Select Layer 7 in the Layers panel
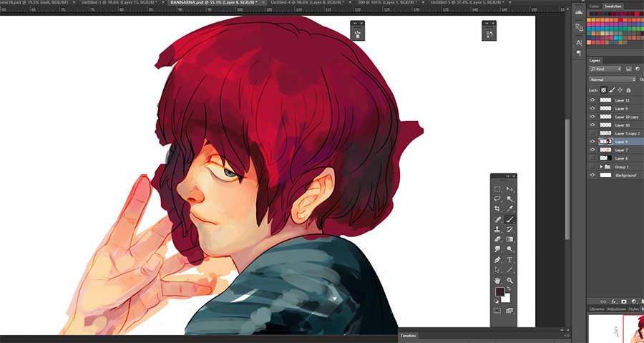This screenshot has width=644, height=343. (621, 150)
